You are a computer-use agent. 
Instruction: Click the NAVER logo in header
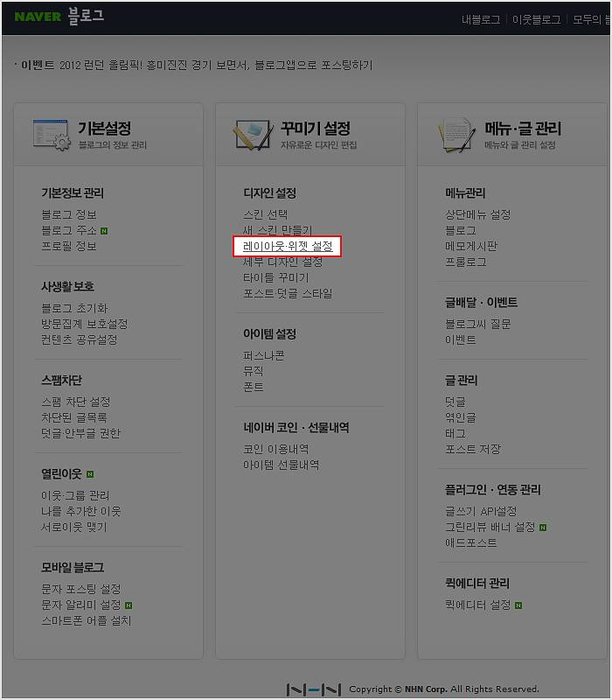[x=38, y=17]
